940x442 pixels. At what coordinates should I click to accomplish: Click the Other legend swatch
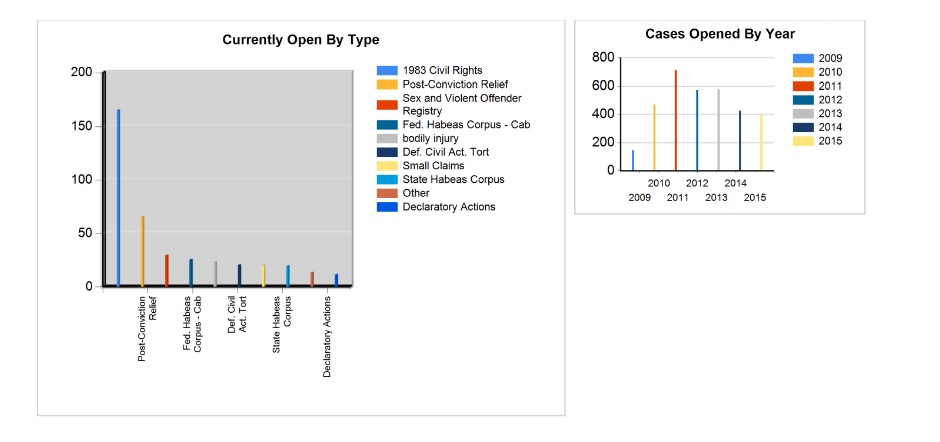(387, 193)
